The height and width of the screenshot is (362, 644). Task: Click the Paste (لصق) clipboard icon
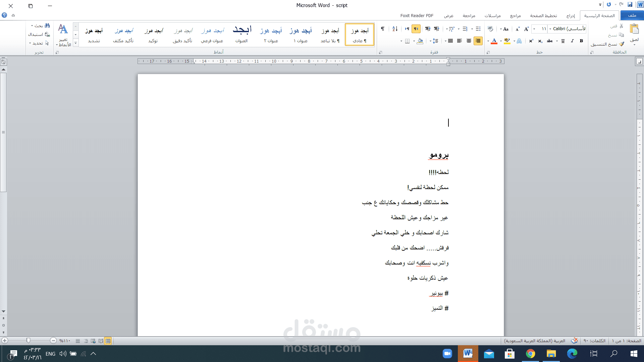pos(634,29)
